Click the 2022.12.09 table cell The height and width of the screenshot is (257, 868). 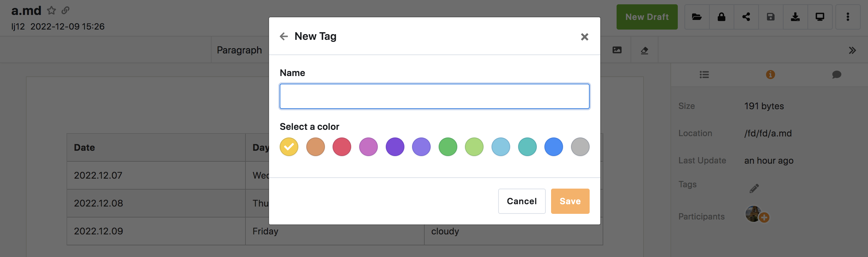click(x=156, y=231)
